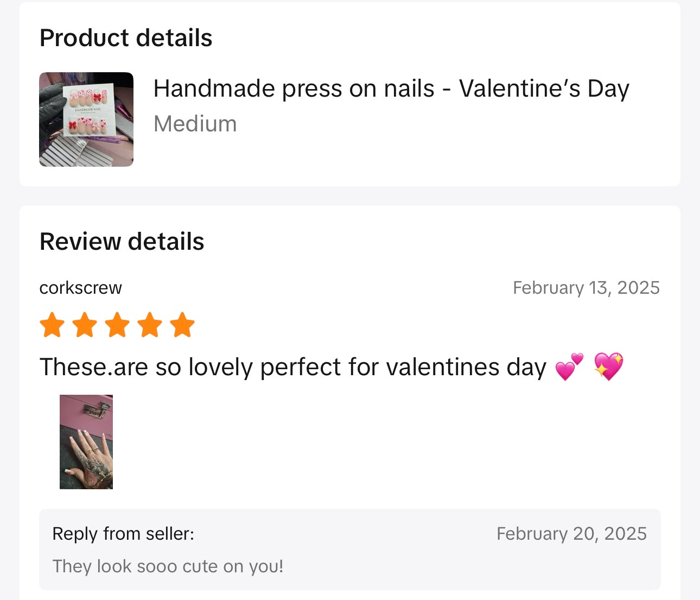Select the "They look sooo cute" reply text
Screen dimensions: 700x600
pyautogui.click(x=168, y=566)
